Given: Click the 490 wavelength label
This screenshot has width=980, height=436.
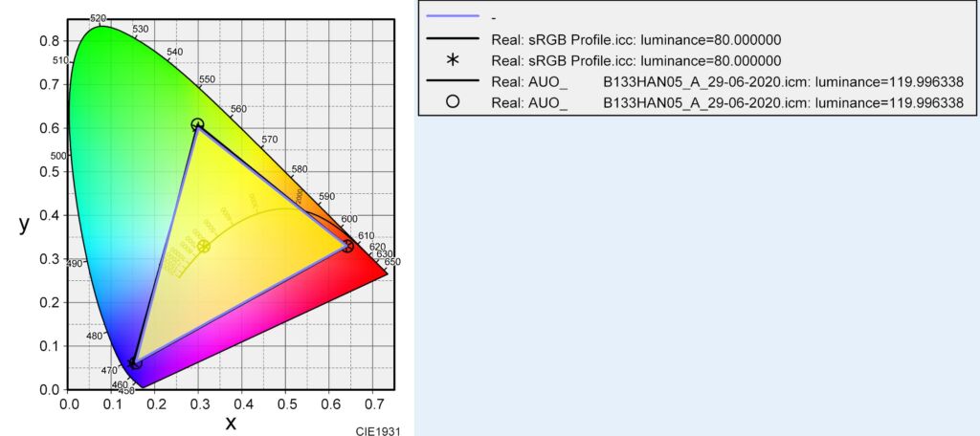Looking at the screenshot, I should (75, 264).
